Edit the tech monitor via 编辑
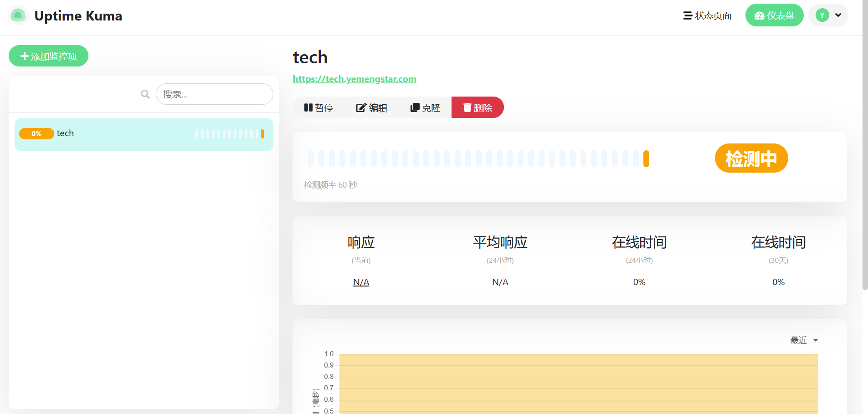Screen dimensions: 868x414 372,107
